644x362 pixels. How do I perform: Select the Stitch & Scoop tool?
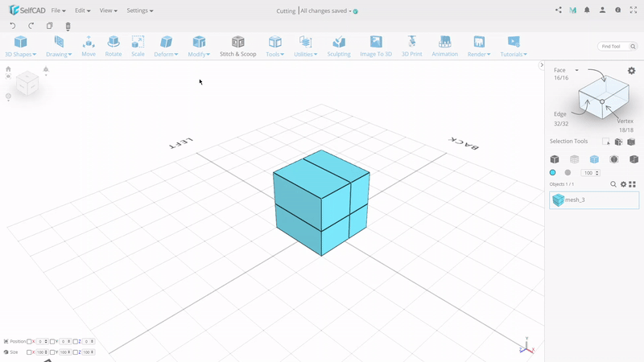coord(237,46)
